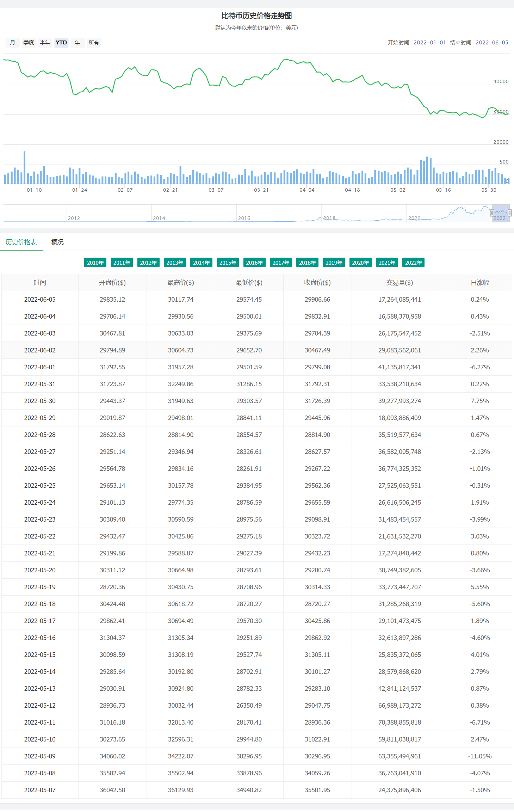Show price data for 2017年

coord(281,263)
